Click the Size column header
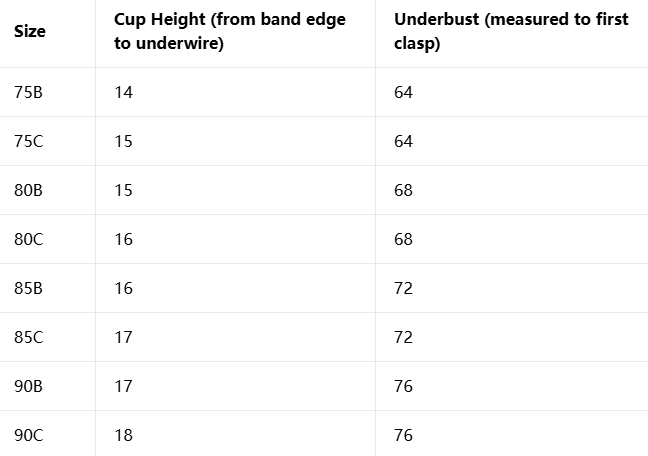 (x=30, y=32)
